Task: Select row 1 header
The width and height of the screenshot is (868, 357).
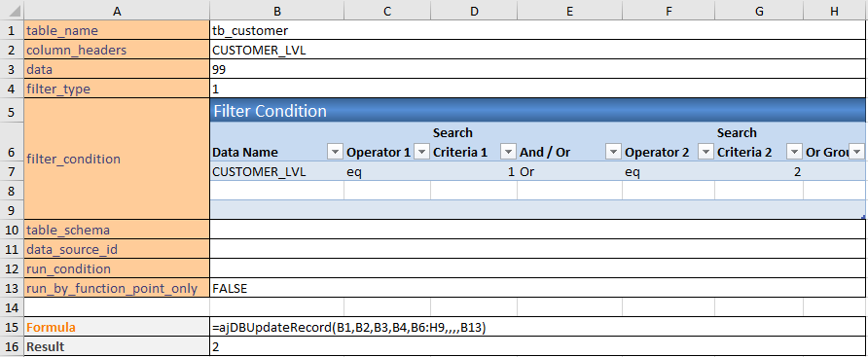Action: tap(12, 30)
